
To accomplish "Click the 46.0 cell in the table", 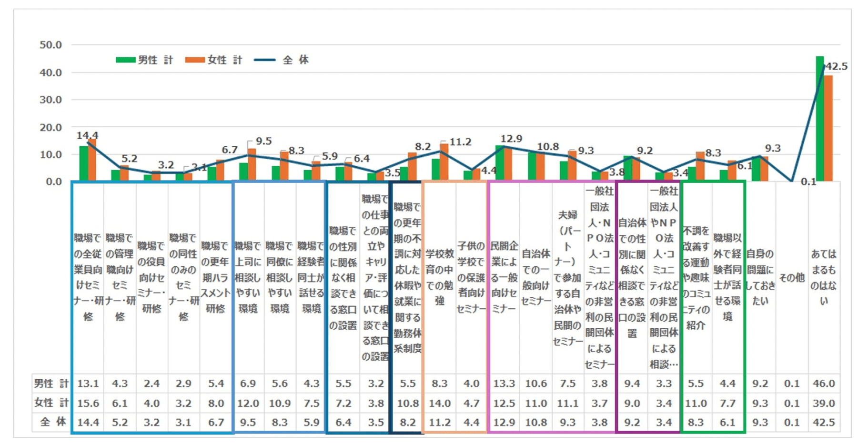I will pos(824,384).
